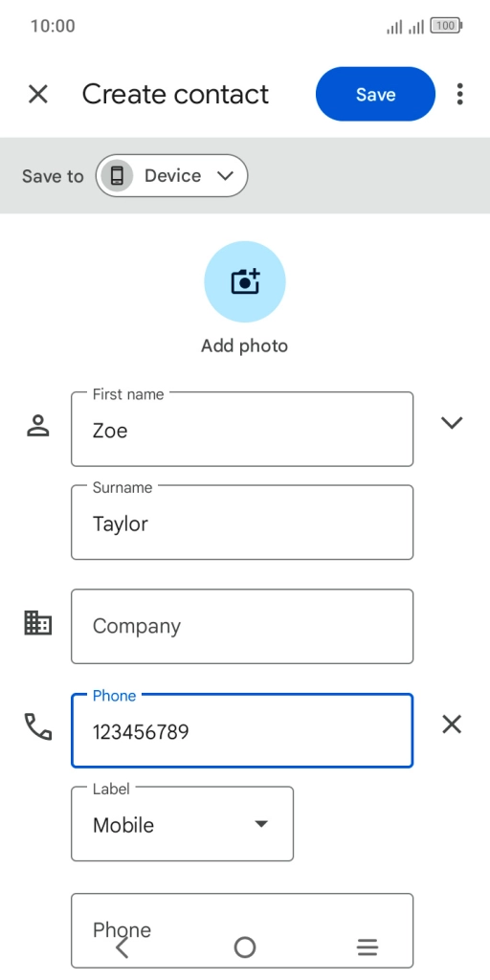Tap the battery indicator in status bar
The width and height of the screenshot is (490, 980).
click(x=446, y=26)
